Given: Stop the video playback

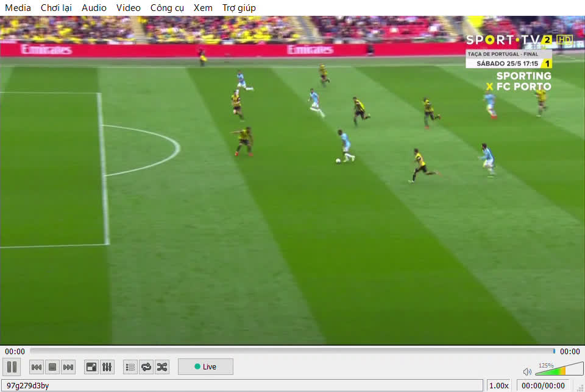Looking at the screenshot, I should [52, 366].
